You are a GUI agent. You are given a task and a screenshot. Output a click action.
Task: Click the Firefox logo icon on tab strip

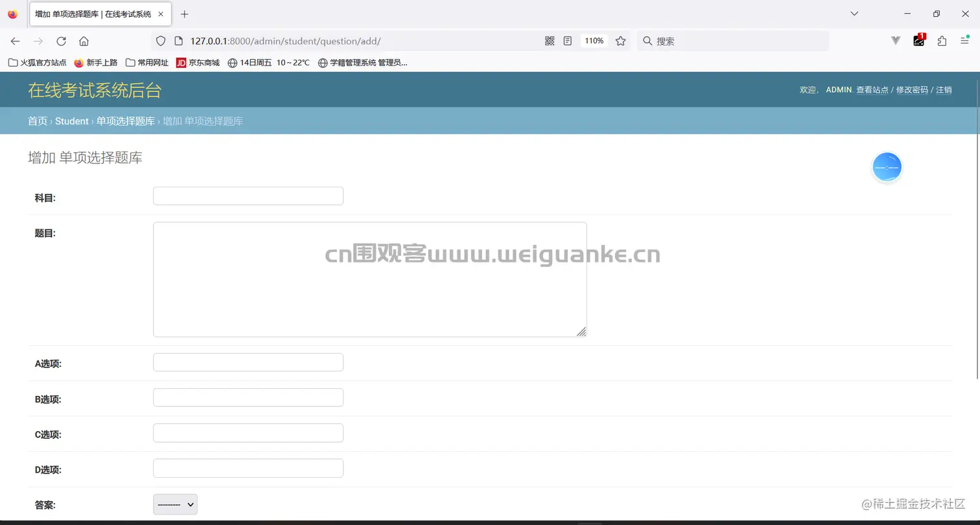point(12,14)
